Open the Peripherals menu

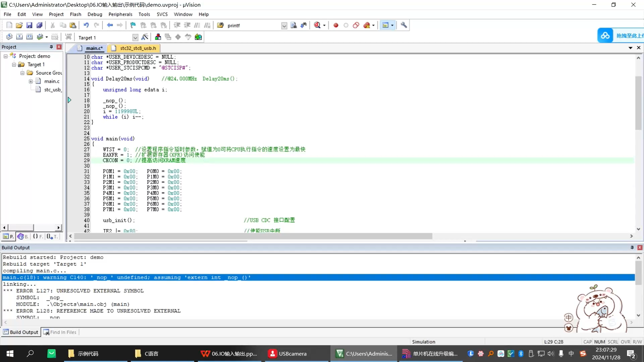[120, 14]
